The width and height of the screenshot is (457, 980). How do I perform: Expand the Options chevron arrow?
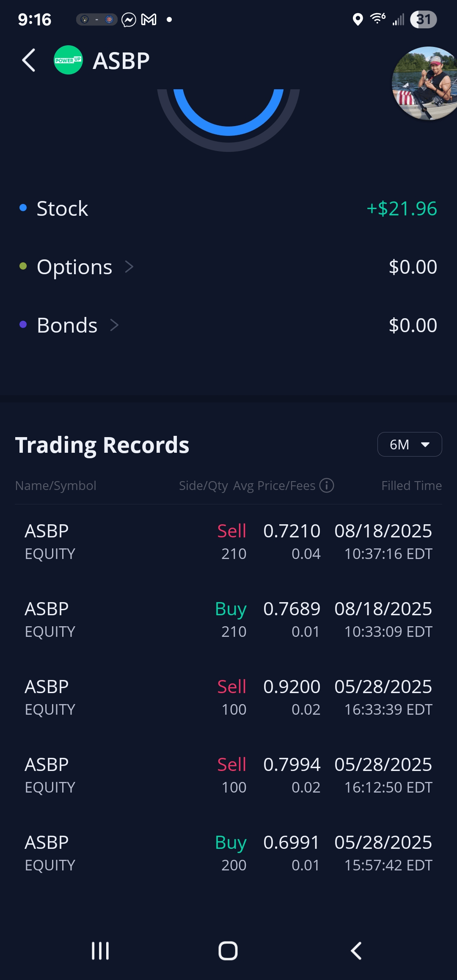point(129,267)
